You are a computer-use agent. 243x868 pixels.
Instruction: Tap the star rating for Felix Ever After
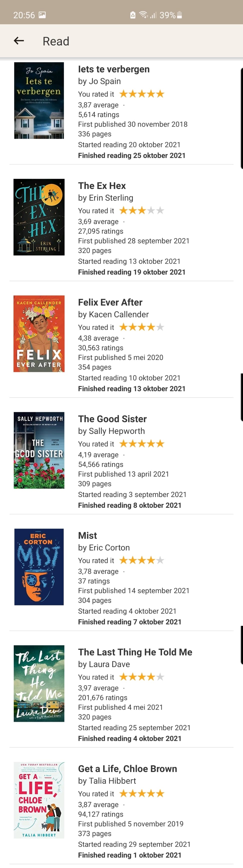[142, 327]
